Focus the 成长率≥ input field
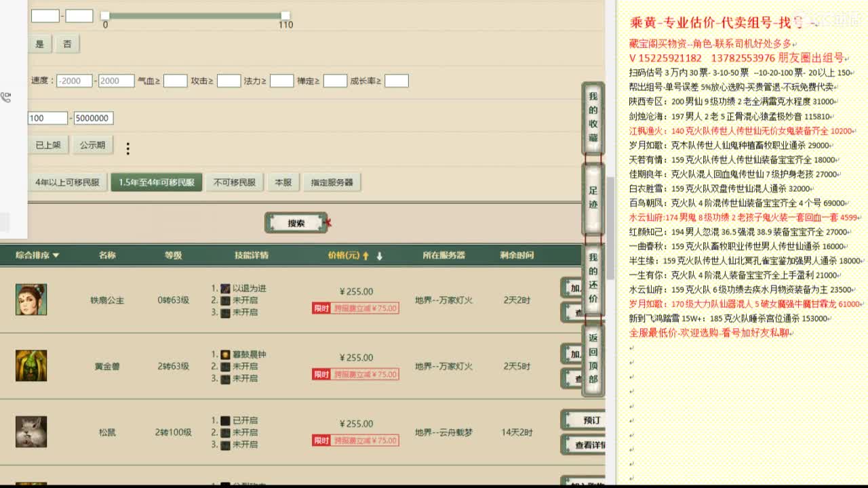The height and width of the screenshot is (488, 868). [396, 81]
